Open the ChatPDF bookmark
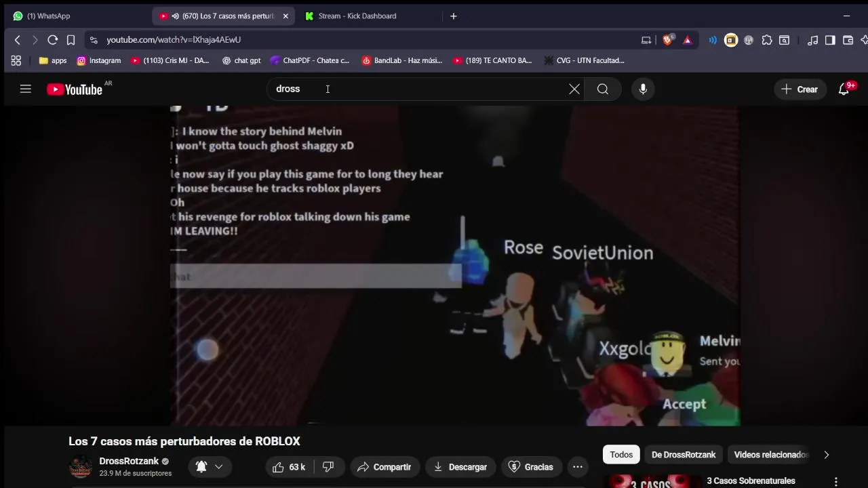 point(310,60)
